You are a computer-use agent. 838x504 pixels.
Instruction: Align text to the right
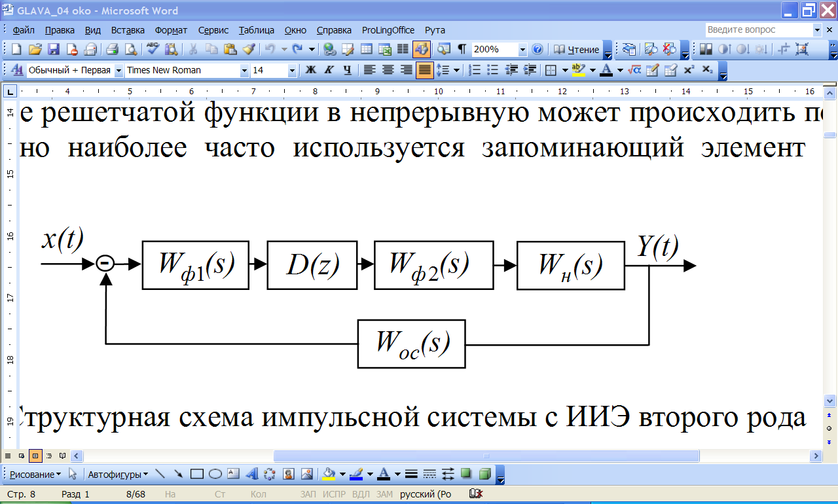coord(406,70)
